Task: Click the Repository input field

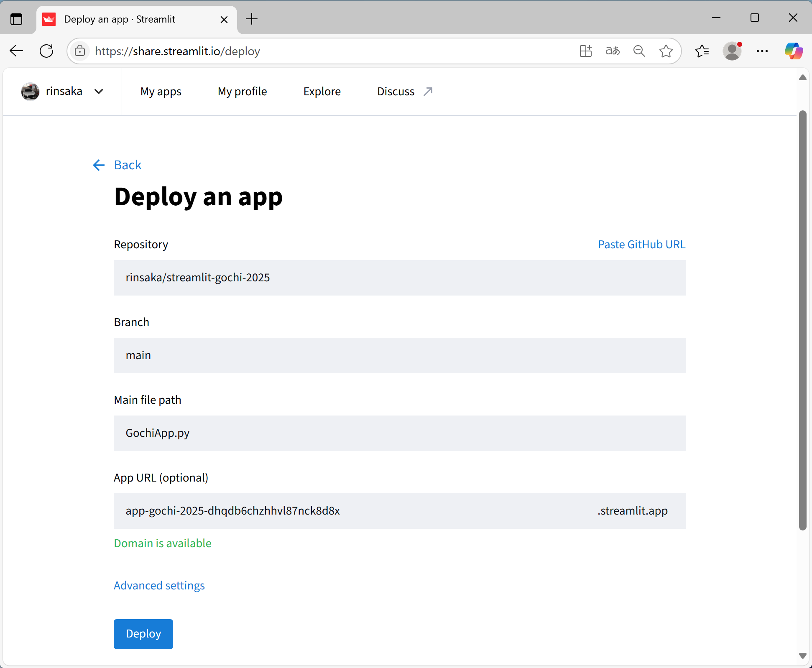Action: tap(400, 278)
